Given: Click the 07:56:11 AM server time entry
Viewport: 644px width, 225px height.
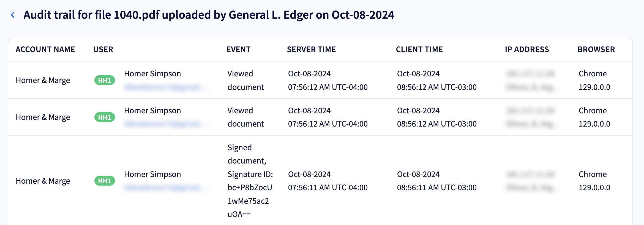Looking at the screenshot, I should coord(328,187).
